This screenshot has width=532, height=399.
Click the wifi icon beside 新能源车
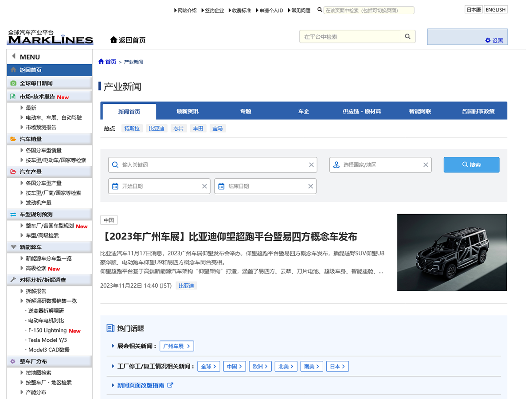point(13,247)
